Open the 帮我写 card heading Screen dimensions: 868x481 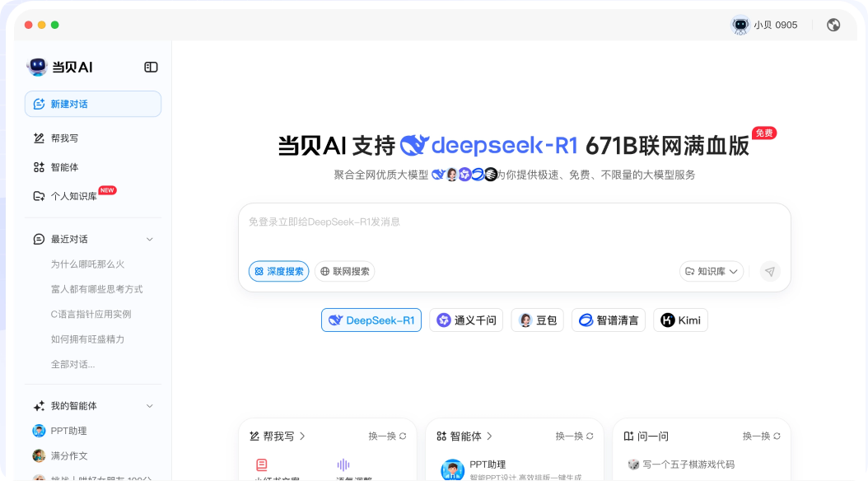tap(278, 437)
